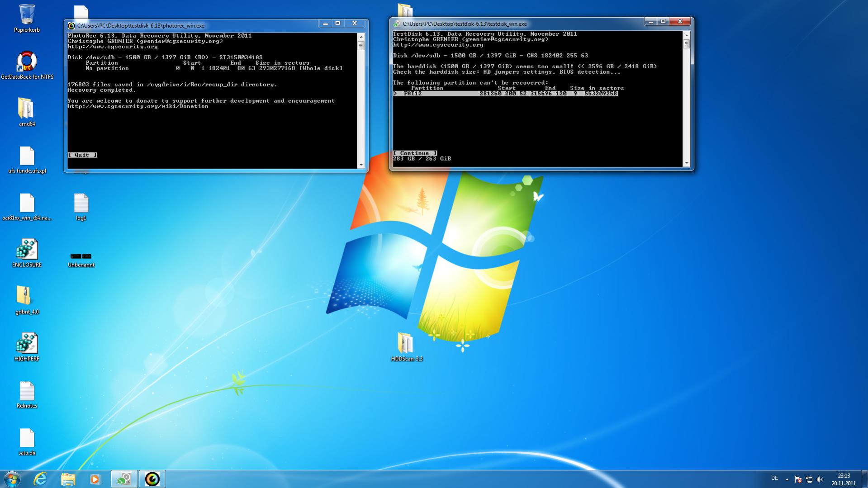Screen dimensions: 868x488
Task: Select Quit in PhotoRec window
Action: [x=82, y=155]
